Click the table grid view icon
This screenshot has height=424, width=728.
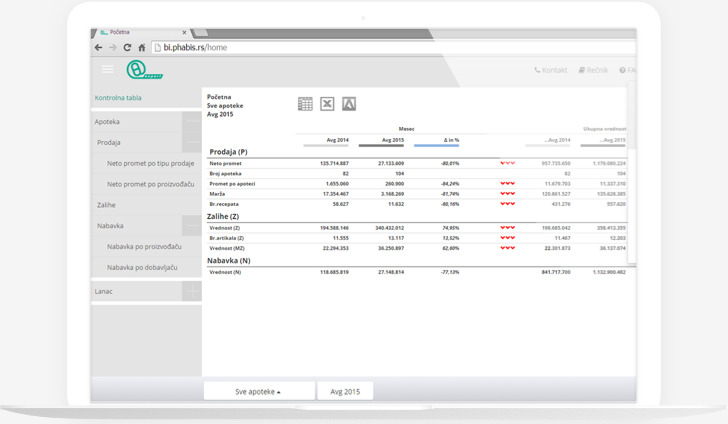305,104
